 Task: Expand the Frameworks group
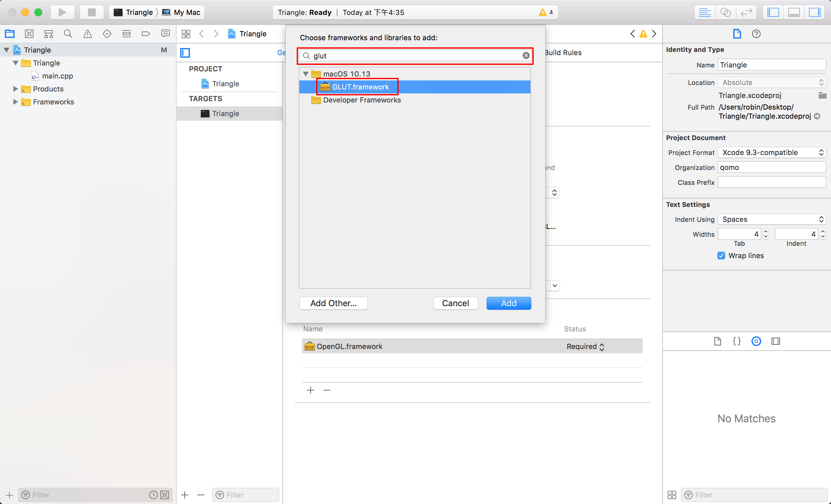[x=16, y=102]
